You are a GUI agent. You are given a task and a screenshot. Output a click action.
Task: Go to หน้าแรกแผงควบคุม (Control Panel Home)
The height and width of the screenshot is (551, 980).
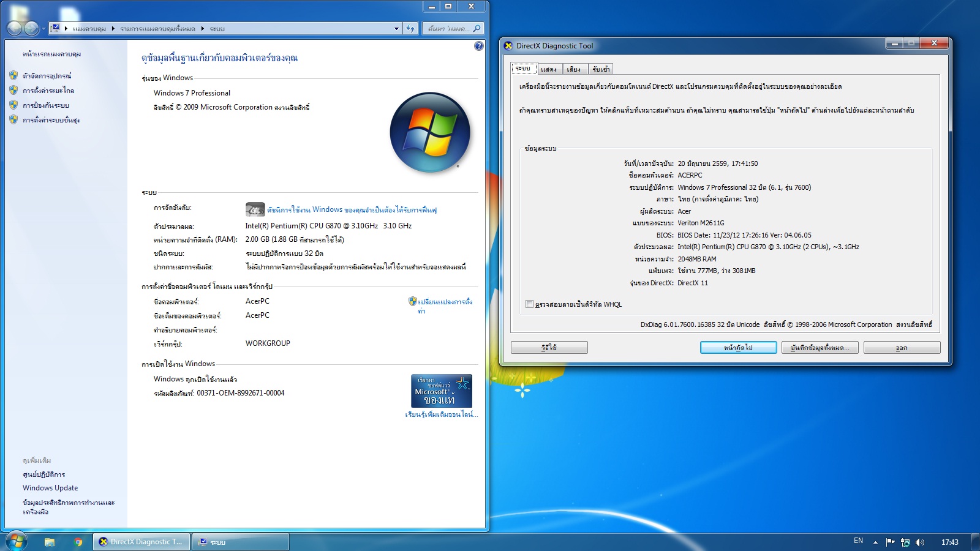pos(52,54)
